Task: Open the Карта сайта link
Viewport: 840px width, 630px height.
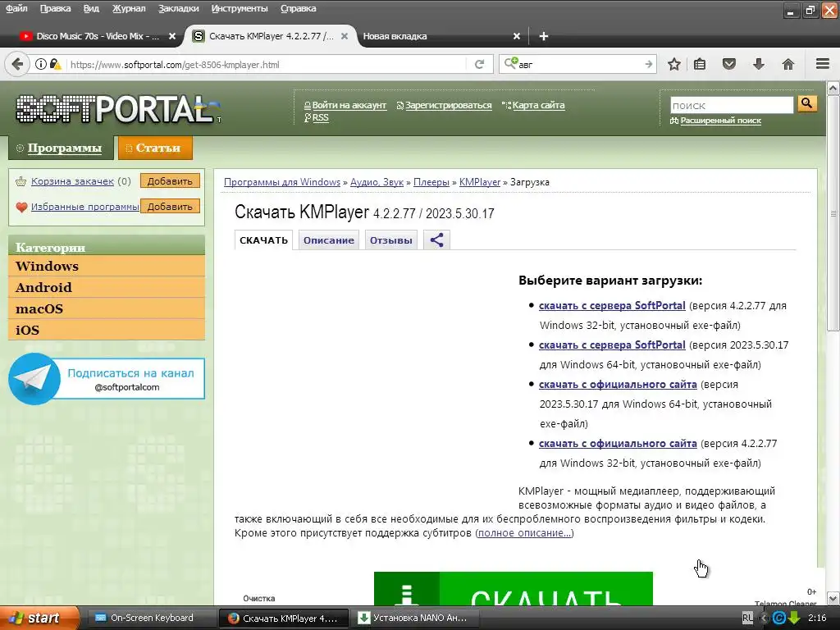Action: coord(538,106)
